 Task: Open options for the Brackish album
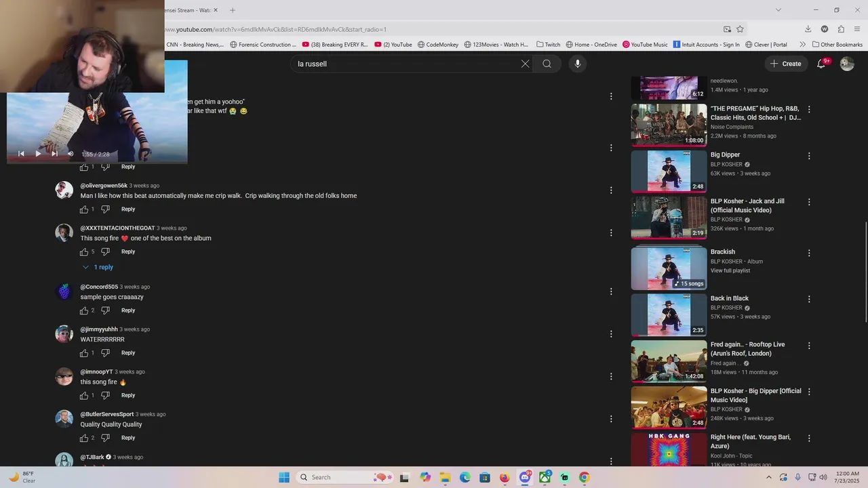[809, 253]
